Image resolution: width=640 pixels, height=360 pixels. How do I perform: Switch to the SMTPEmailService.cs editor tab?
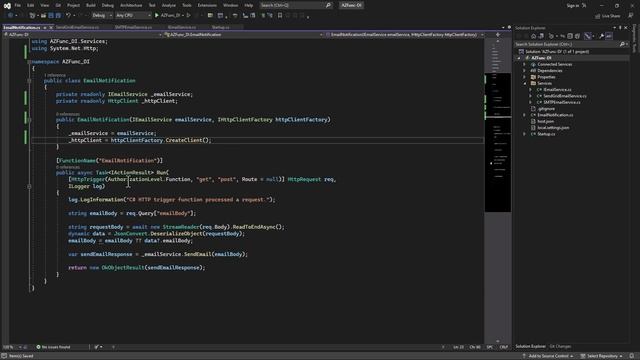click(133, 27)
